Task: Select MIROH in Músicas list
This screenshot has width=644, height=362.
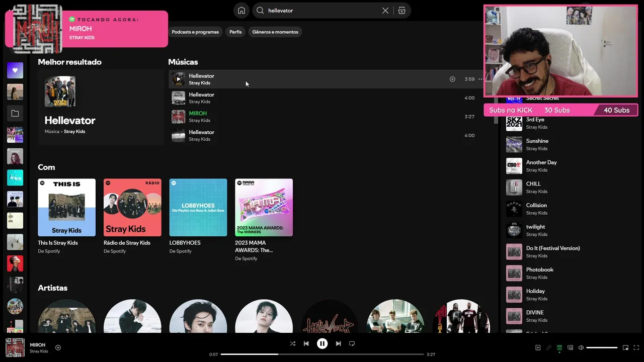Action: pyautogui.click(x=198, y=114)
